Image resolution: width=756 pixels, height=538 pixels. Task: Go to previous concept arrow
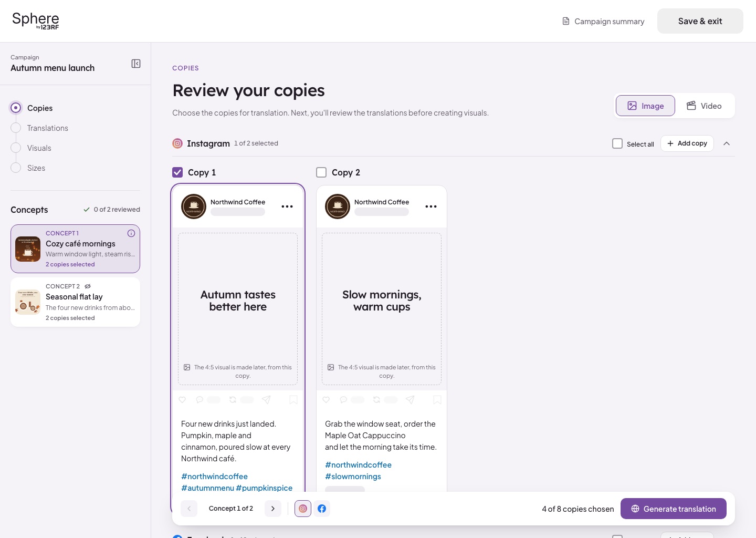[189, 509]
